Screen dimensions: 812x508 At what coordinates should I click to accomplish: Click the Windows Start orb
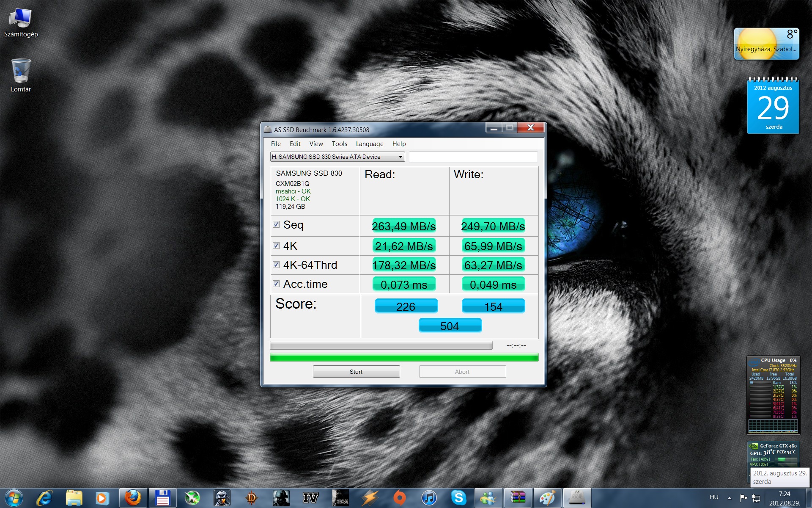coord(14,498)
